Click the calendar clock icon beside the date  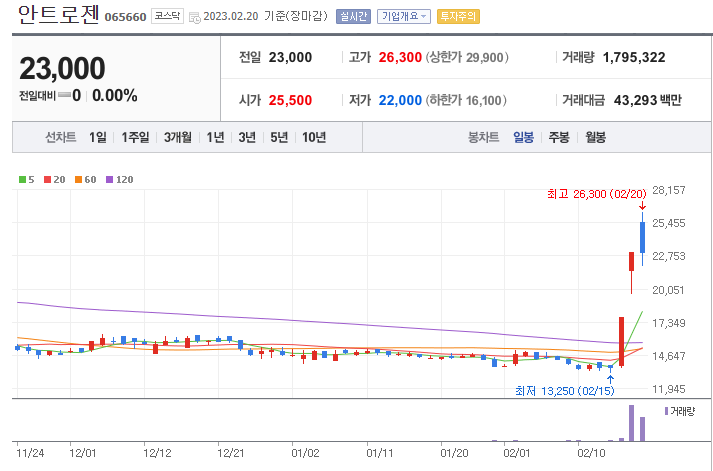click(x=195, y=18)
